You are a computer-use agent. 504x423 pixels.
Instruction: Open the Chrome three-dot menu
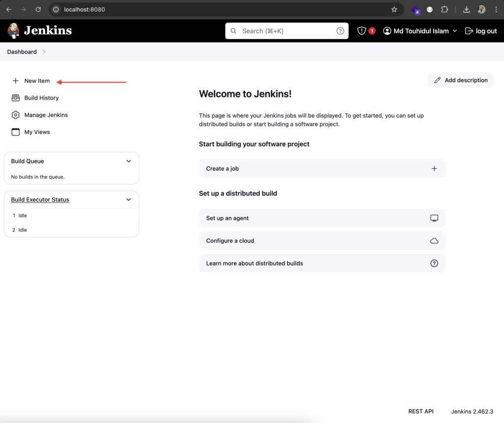click(496, 10)
